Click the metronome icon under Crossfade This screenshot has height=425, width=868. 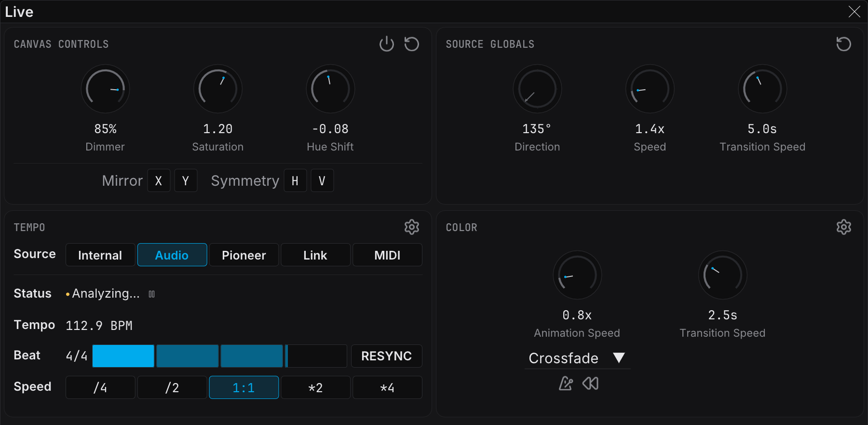(x=566, y=384)
